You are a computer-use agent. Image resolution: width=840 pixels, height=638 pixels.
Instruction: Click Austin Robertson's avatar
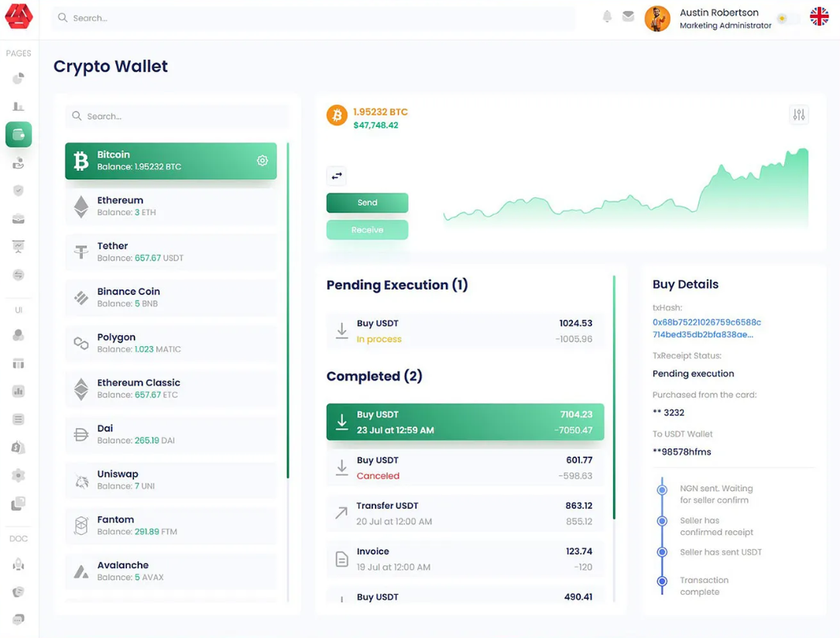point(657,19)
